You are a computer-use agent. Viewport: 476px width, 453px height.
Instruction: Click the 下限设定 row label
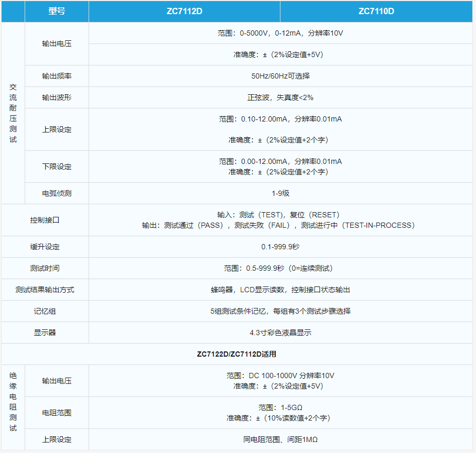pos(56,166)
